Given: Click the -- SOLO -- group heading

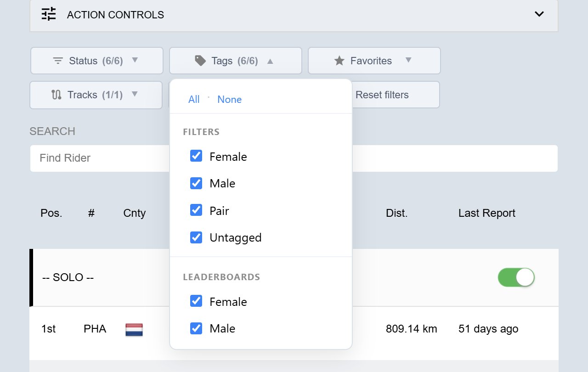Looking at the screenshot, I should 68,277.
